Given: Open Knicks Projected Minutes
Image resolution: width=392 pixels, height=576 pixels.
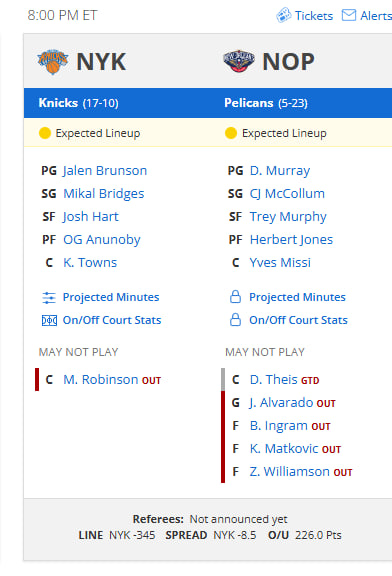Looking at the screenshot, I should (x=111, y=297).
